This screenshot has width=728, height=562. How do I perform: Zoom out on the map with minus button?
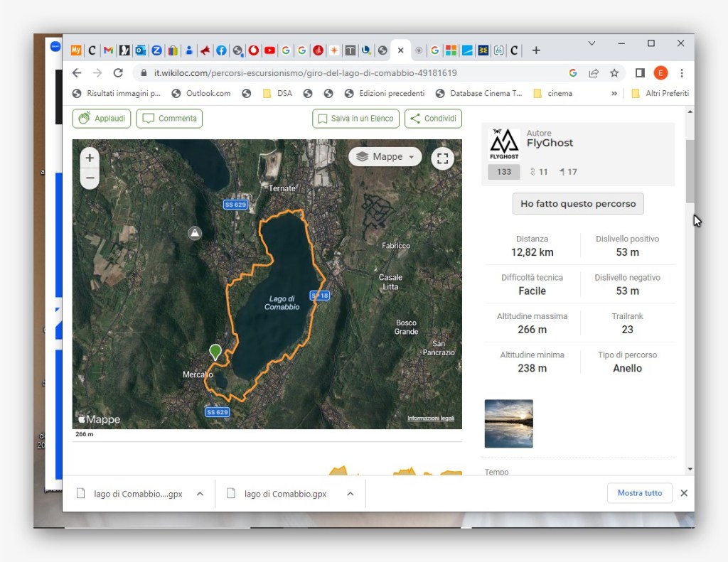pos(90,178)
